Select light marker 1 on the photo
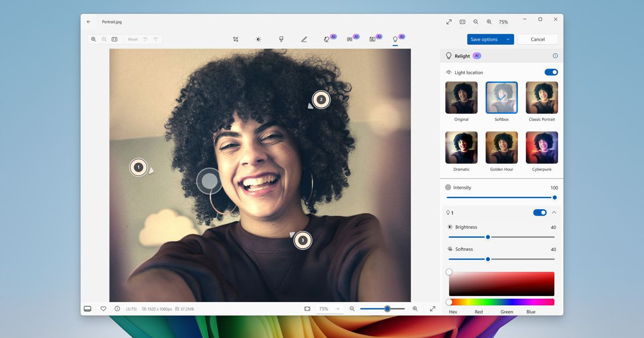644x338 pixels. [138, 167]
